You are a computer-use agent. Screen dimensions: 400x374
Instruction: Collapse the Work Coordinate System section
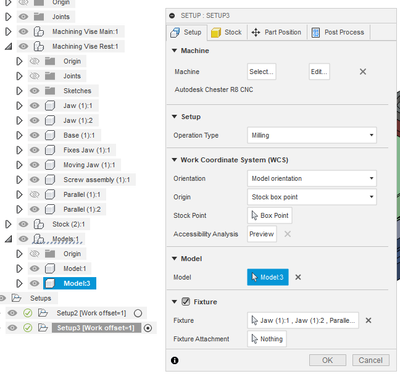(174, 160)
